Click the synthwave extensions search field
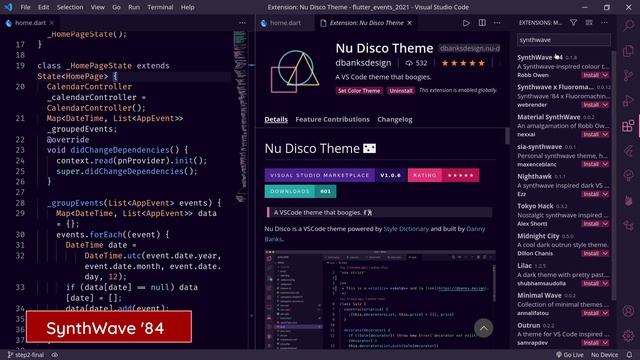Image resolution: width=640 pixels, height=360 pixels. tap(564, 40)
